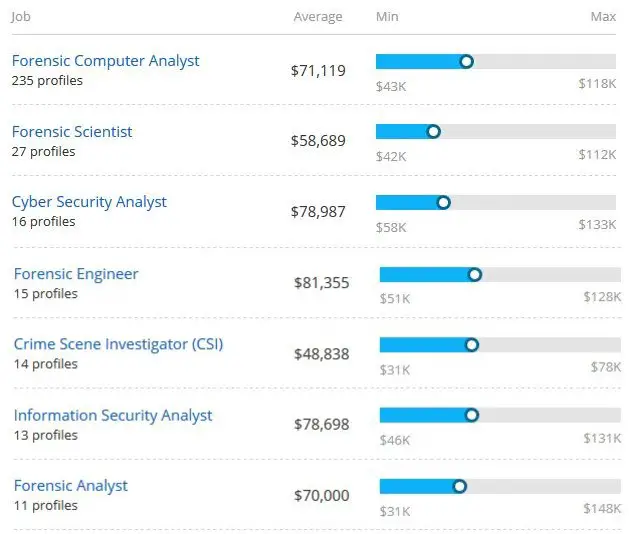Viewport: 629px width, 534px height.
Task: Click the Job column header
Action: tap(20, 17)
